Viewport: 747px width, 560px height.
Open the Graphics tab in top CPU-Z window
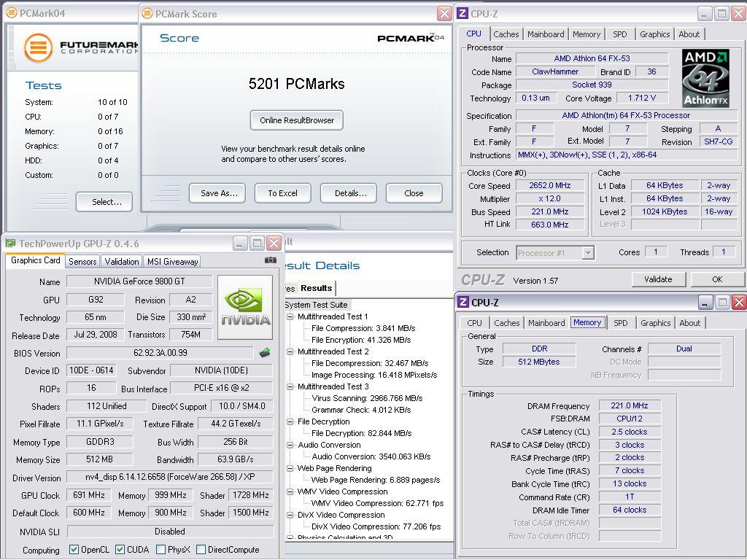[x=654, y=34]
